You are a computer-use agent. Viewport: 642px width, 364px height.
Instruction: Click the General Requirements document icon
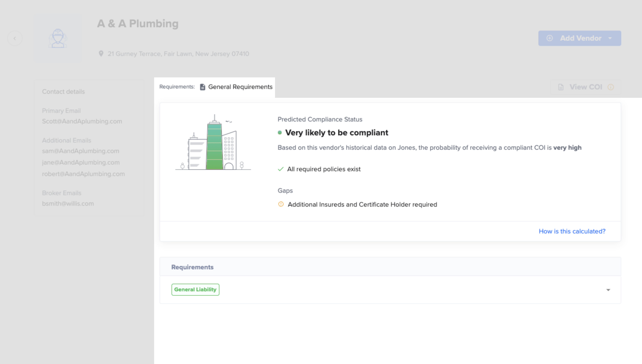202,87
